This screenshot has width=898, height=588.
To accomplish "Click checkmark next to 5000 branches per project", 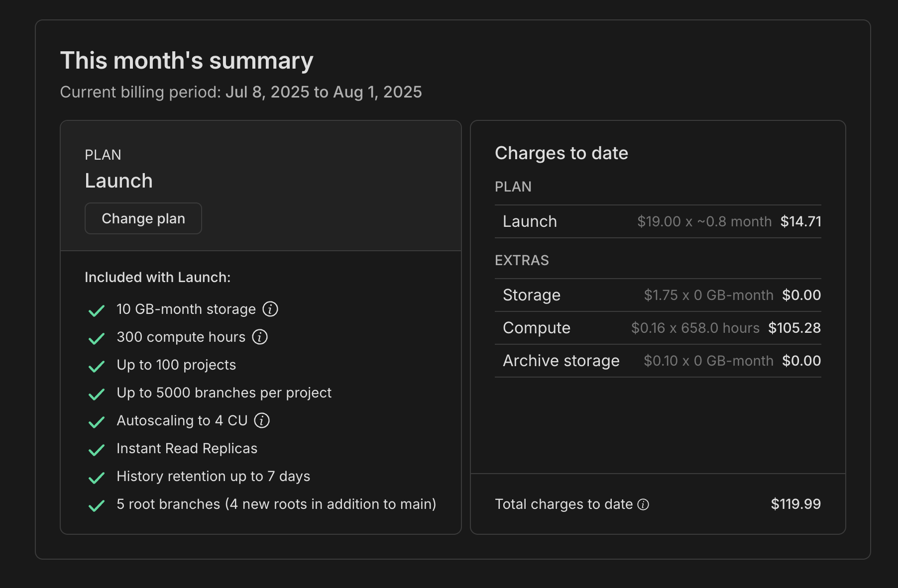I will (x=96, y=394).
